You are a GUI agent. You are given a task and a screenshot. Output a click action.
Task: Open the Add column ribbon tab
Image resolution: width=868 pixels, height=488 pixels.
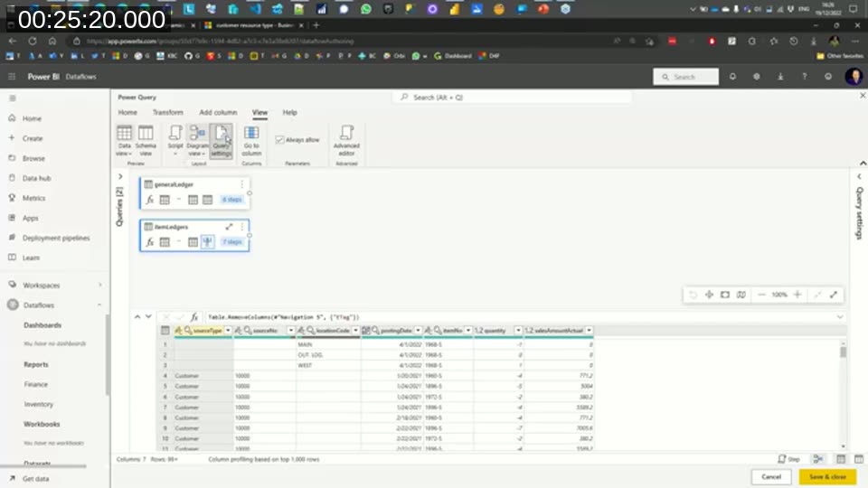pyautogui.click(x=218, y=112)
